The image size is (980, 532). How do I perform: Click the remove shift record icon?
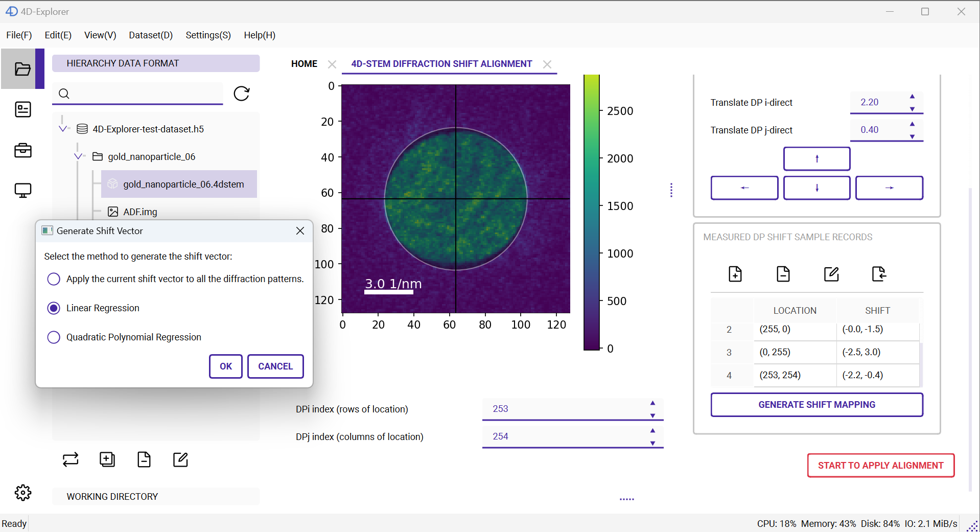pyautogui.click(x=783, y=274)
